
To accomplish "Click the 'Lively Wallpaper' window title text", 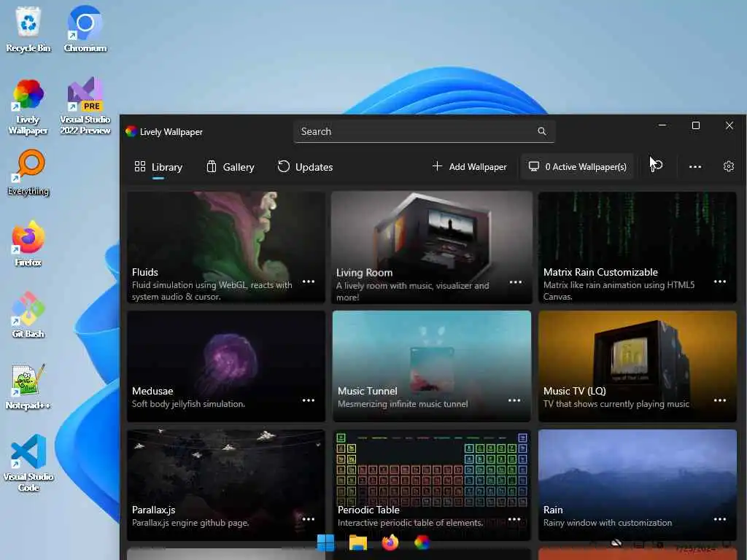I will (171, 132).
